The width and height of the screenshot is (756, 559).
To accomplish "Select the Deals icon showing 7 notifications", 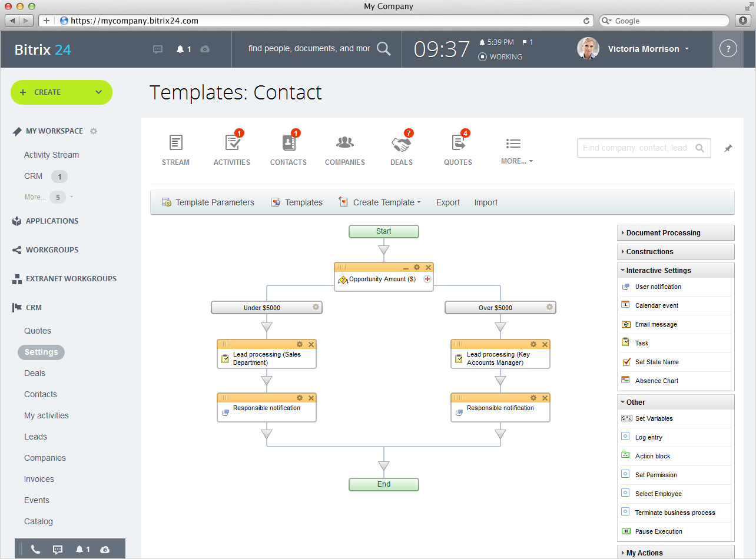I will pos(401,147).
